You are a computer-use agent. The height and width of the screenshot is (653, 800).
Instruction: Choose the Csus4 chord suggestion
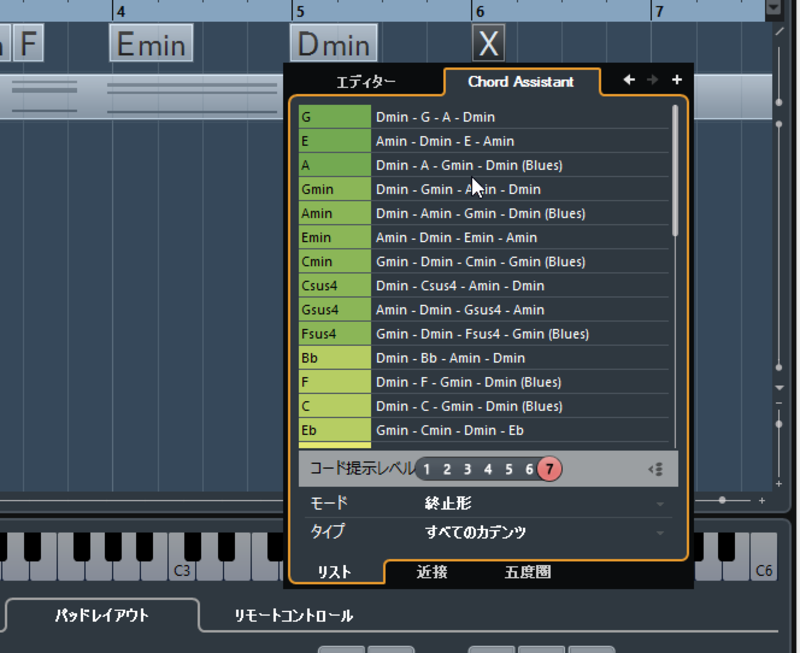[335, 285]
